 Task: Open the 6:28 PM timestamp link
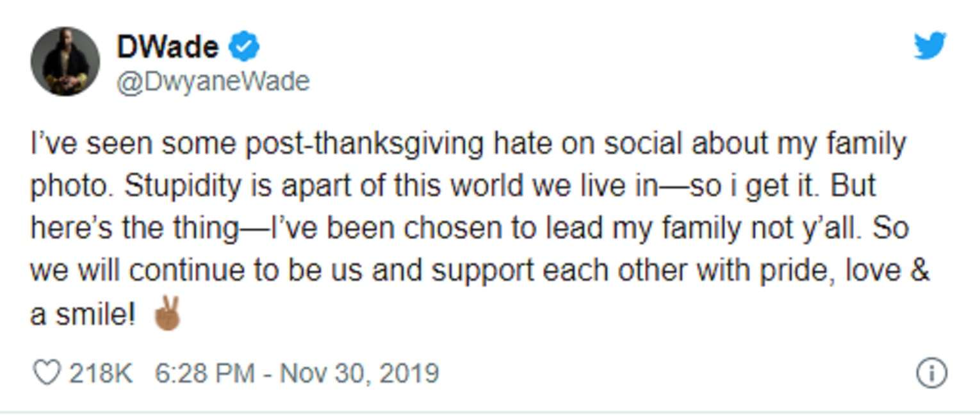click(x=204, y=373)
